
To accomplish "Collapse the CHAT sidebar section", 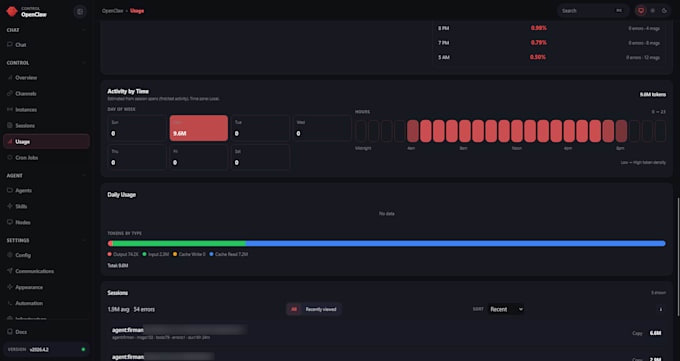I will click(x=84, y=30).
